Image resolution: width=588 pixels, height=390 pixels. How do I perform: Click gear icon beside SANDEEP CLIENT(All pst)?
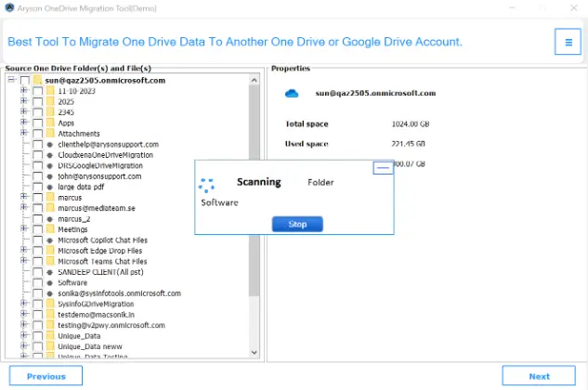coord(50,272)
